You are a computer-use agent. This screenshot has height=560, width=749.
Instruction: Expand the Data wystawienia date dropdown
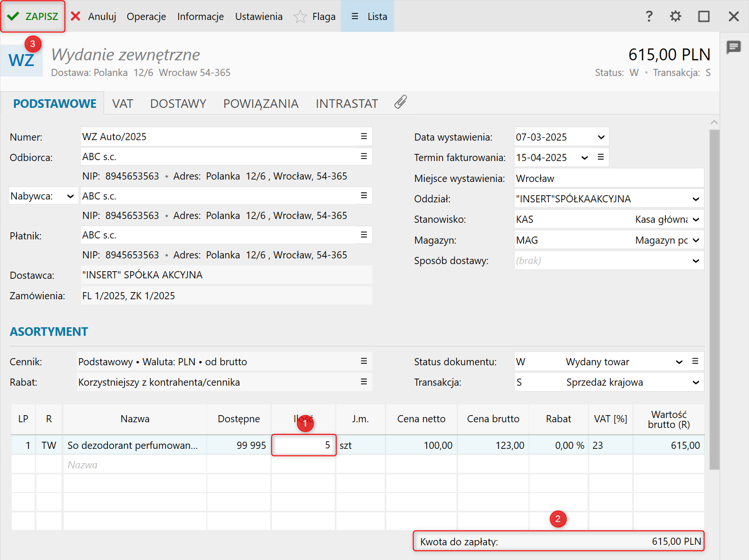[x=601, y=137]
